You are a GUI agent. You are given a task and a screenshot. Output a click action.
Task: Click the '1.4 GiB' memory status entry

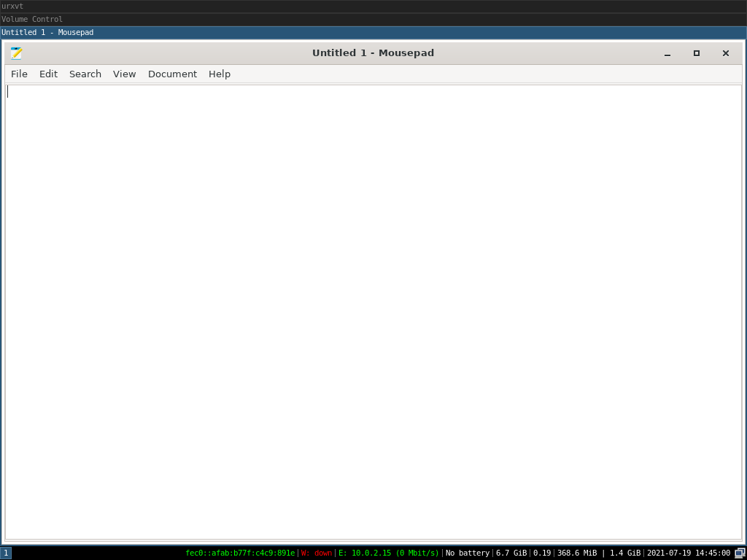tap(625, 553)
